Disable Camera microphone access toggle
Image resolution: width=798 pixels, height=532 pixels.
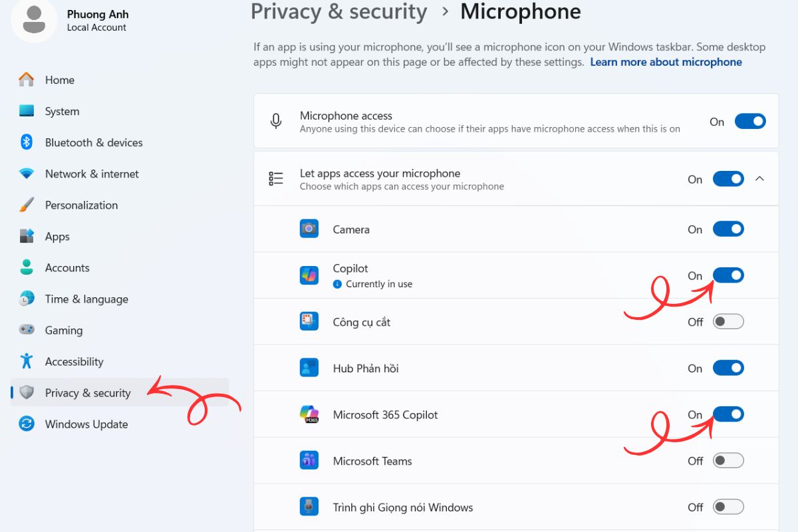click(x=728, y=229)
